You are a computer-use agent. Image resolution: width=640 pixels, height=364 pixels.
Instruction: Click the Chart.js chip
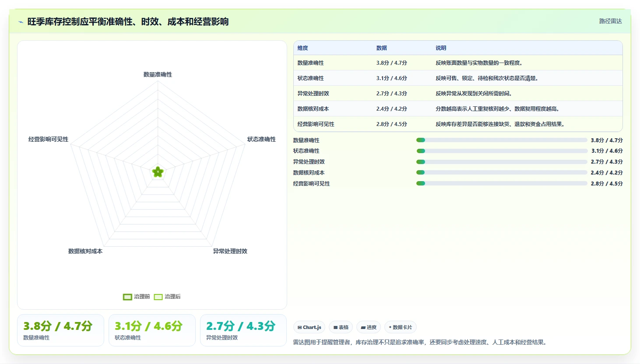click(309, 327)
